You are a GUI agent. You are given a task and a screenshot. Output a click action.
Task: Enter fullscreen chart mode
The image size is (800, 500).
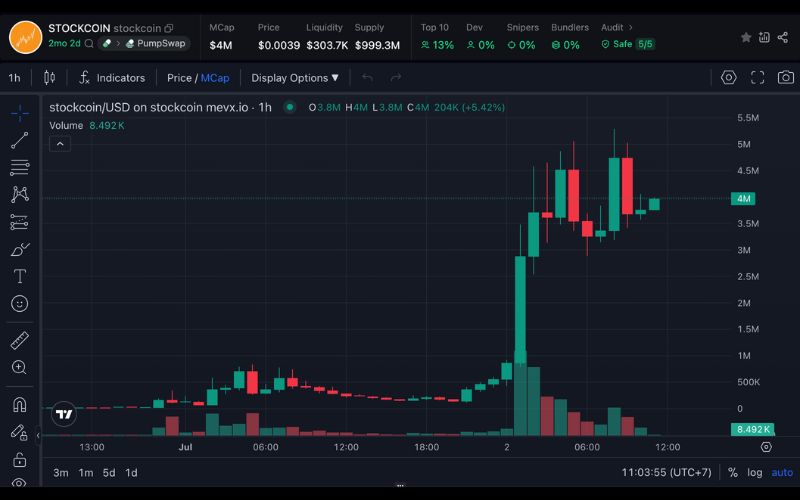[x=758, y=78]
